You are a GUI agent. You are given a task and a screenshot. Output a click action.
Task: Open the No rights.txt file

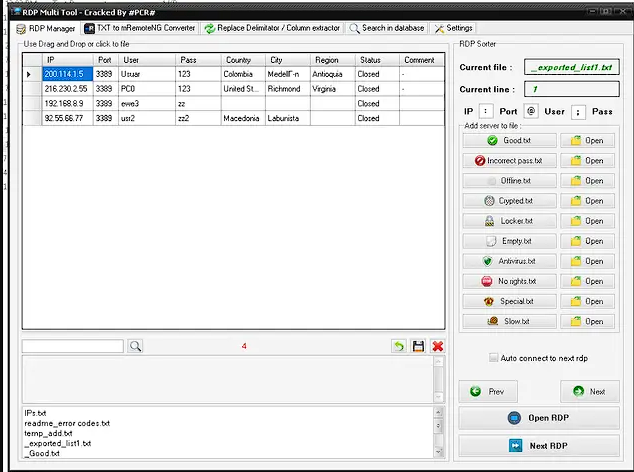tap(588, 281)
